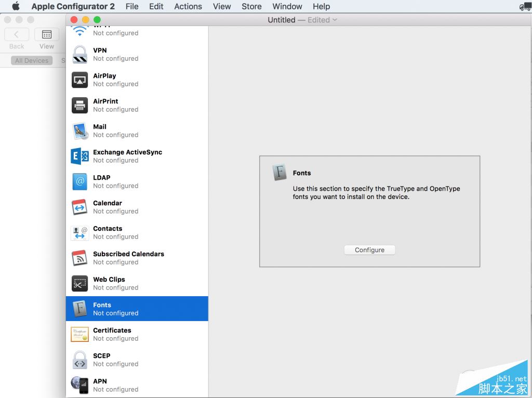The width and height of the screenshot is (532, 398).
Task: Open the VPN padlock icon
Action: [x=79, y=54]
